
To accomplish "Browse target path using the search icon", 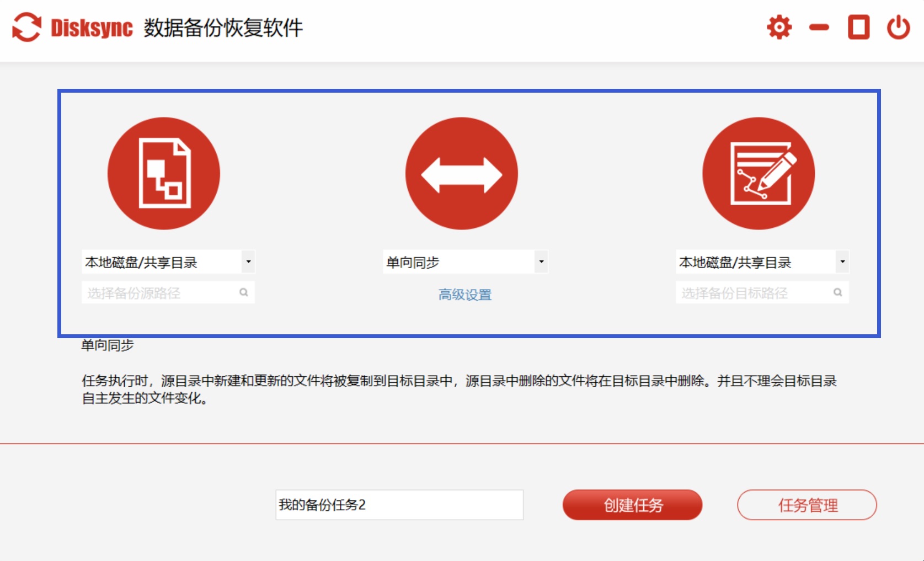I will [x=837, y=292].
